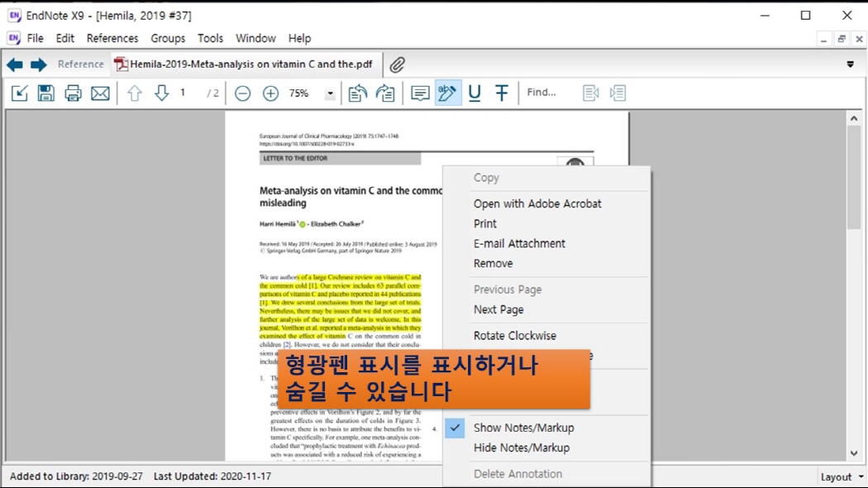Close the inner document window
Image resolution: width=868 pixels, height=488 pixels.
(859, 39)
